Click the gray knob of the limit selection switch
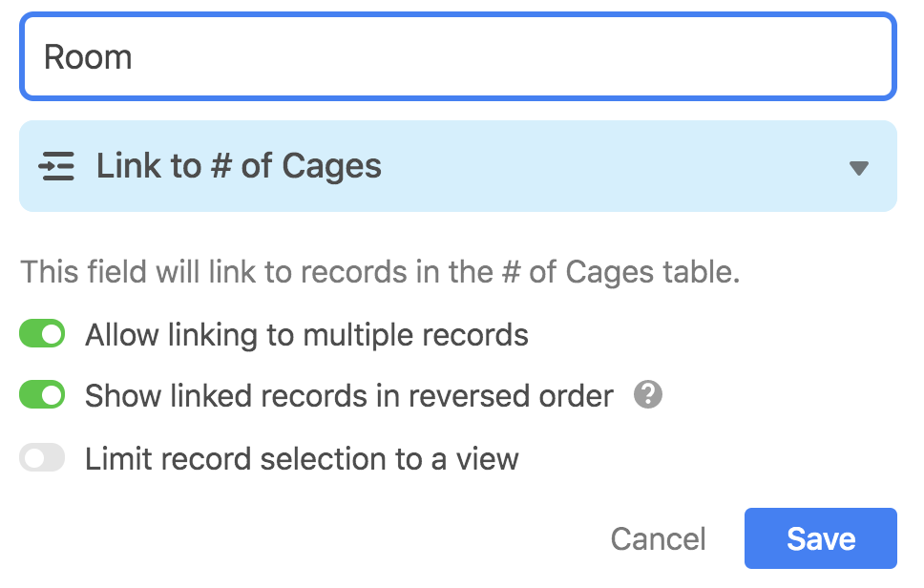This screenshot has width=924, height=588. coord(33,458)
